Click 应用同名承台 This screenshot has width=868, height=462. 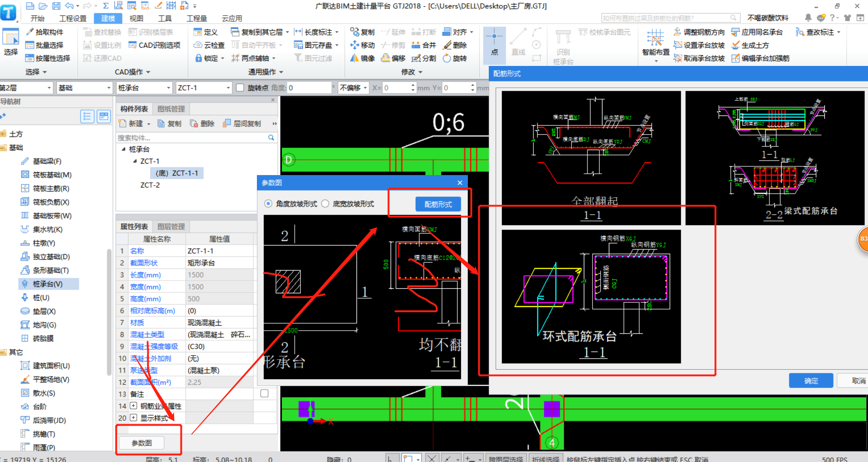[757, 32]
